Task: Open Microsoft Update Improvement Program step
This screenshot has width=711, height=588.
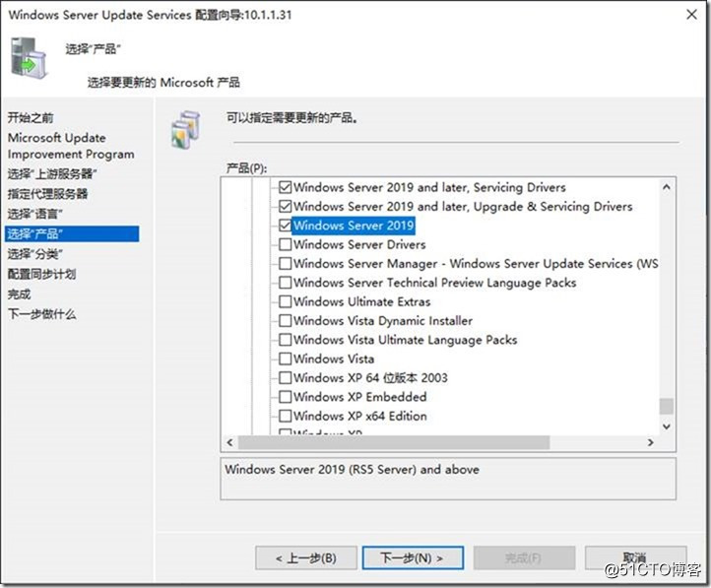Action: click(71, 146)
